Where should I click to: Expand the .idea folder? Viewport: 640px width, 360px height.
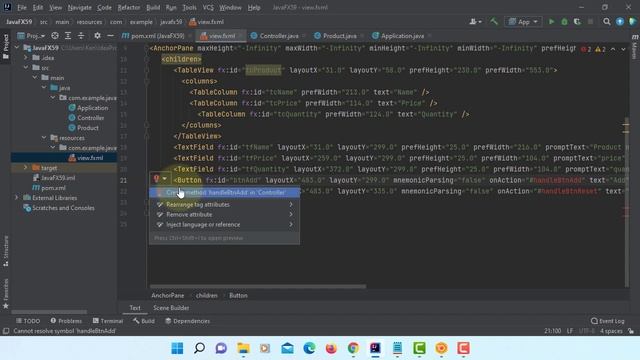click(x=26, y=58)
